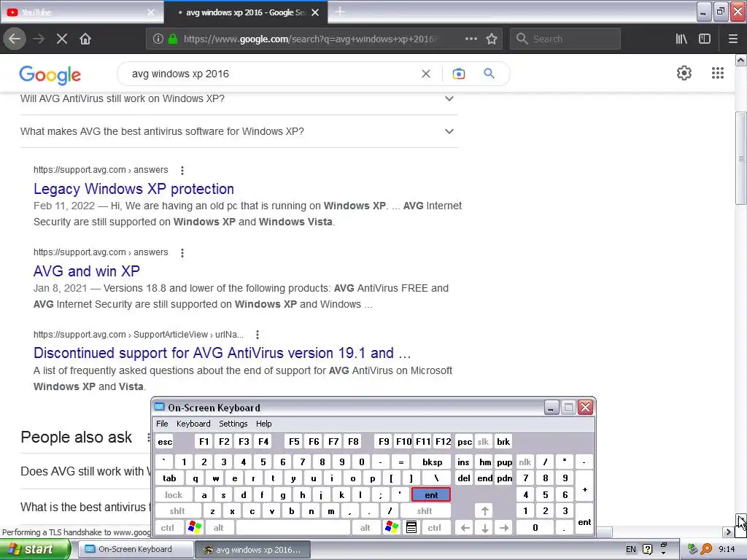Open Google quick settings gear
Viewport: 747px width, 560px height.
click(684, 73)
